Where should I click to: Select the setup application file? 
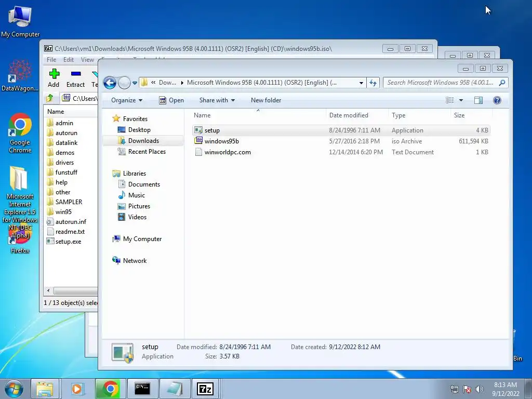tap(341, 130)
